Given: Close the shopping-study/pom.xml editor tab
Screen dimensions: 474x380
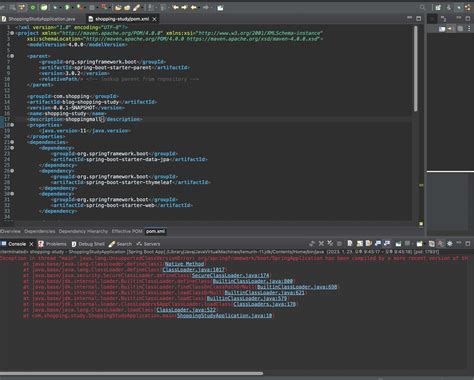Looking at the screenshot, I should click(154, 19).
